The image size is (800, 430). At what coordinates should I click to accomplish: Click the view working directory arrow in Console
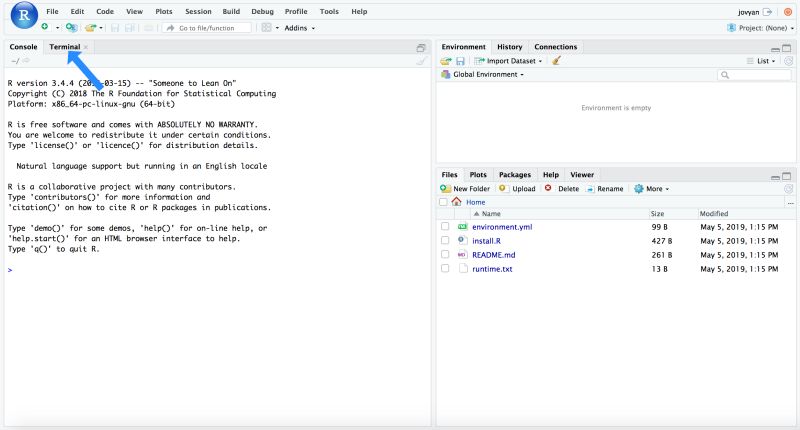click(x=26, y=61)
